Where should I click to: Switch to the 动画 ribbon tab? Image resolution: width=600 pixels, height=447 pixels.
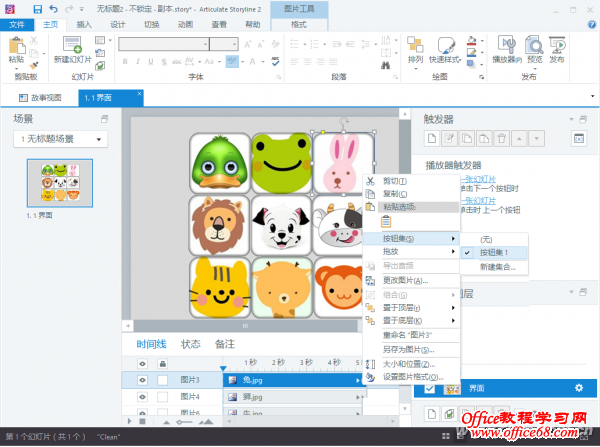click(x=185, y=25)
